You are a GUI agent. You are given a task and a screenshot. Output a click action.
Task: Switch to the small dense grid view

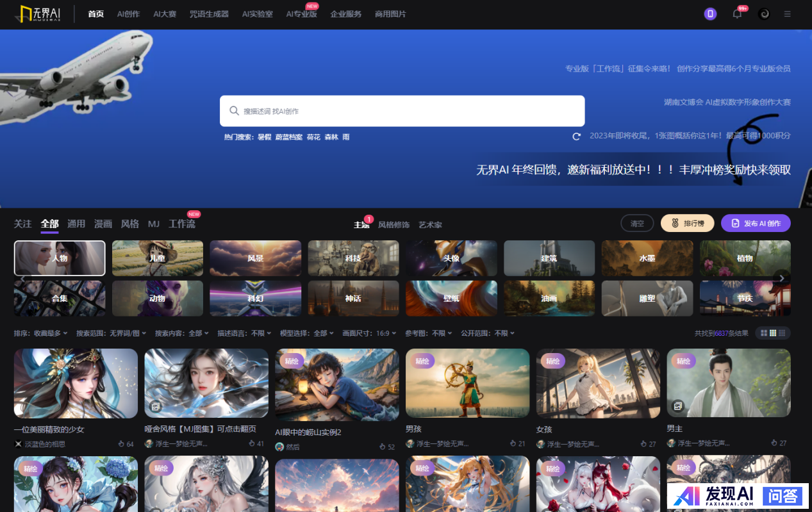(x=783, y=333)
